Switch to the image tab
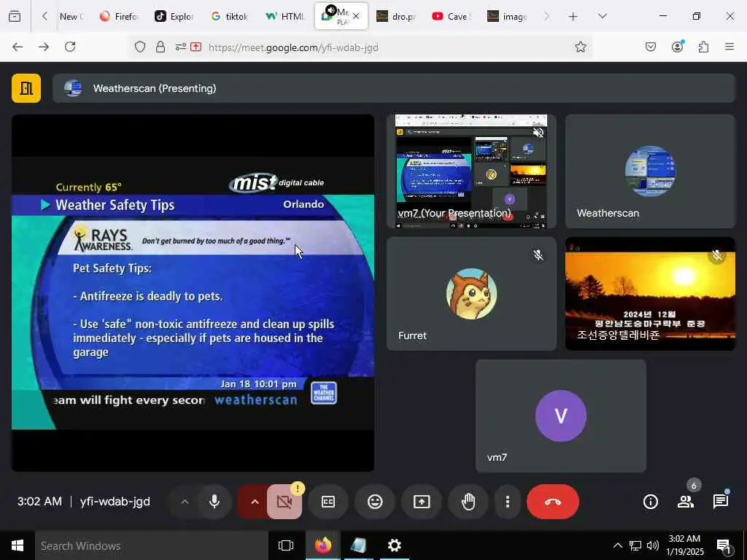The image size is (747, 560). point(507,17)
